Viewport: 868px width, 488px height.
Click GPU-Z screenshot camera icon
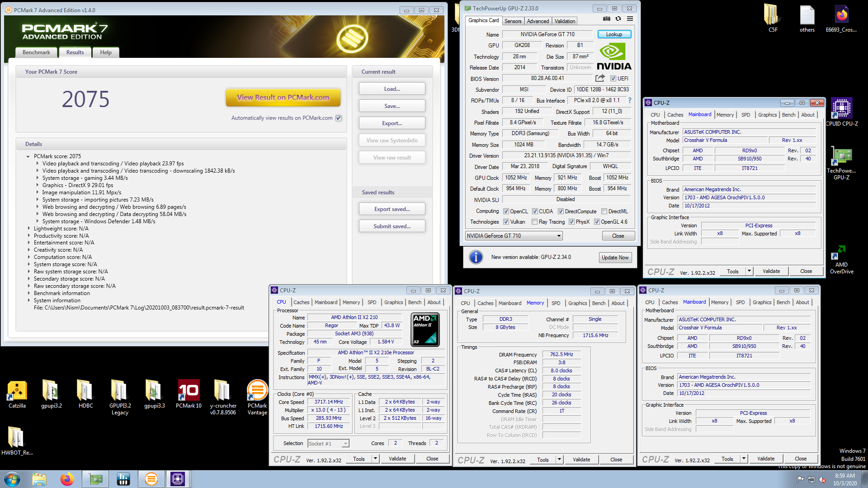(x=607, y=19)
